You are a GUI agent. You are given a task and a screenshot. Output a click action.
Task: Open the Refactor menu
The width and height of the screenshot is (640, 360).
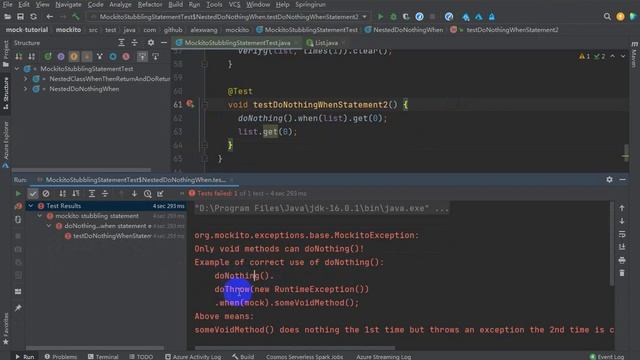pyautogui.click(x=150, y=4)
